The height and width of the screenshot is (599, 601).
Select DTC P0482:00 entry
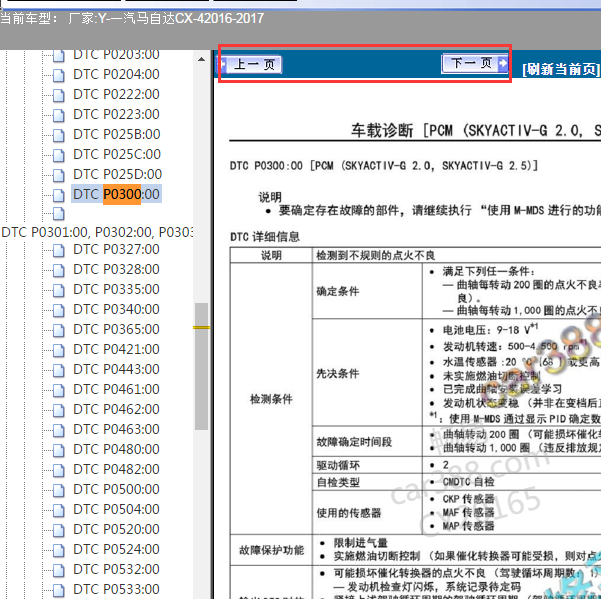[116, 469]
